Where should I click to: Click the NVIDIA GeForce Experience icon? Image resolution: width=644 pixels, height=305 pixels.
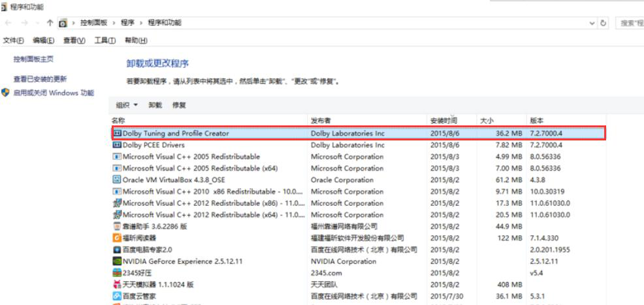pos(118,261)
